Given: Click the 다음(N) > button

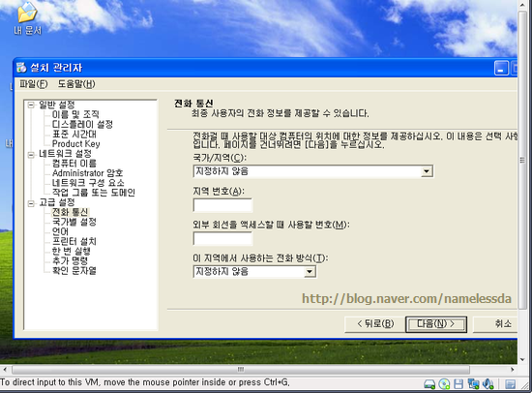Looking at the screenshot, I should coord(436,324).
